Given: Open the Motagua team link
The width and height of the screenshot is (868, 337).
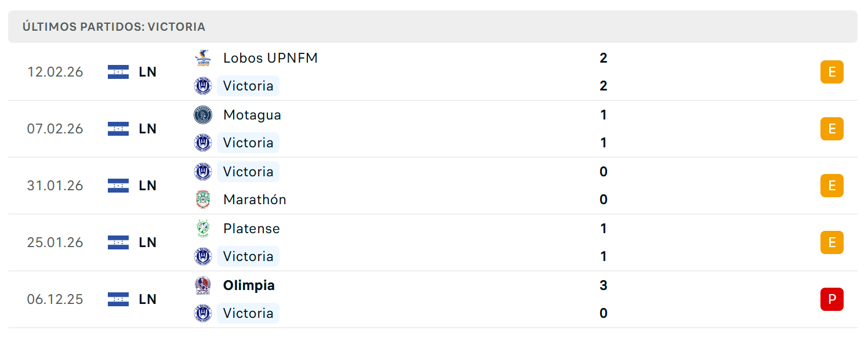Looking at the screenshot, I should (x=252, y=115).
